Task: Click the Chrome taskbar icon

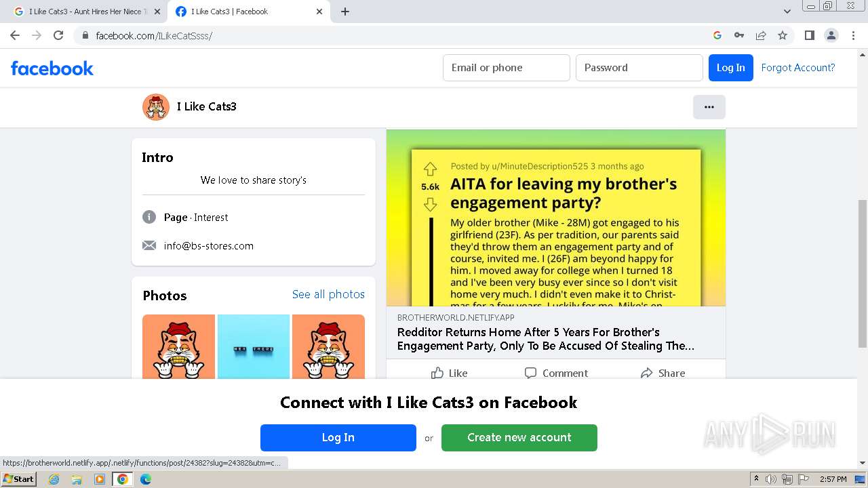Action: 123,479
